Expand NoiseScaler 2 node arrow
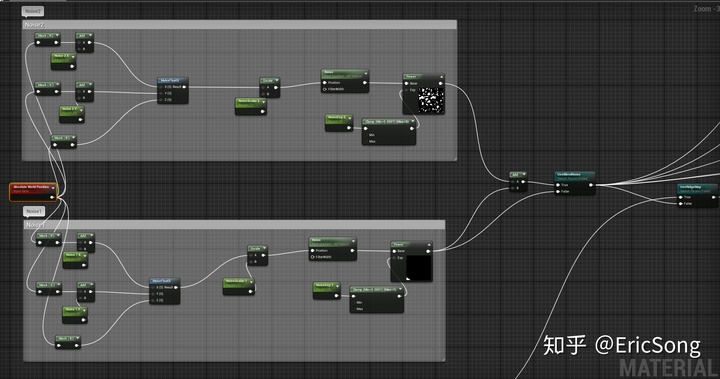Image resolution: width=720 pixels, height=379 pixels. (x=263, y=101)
